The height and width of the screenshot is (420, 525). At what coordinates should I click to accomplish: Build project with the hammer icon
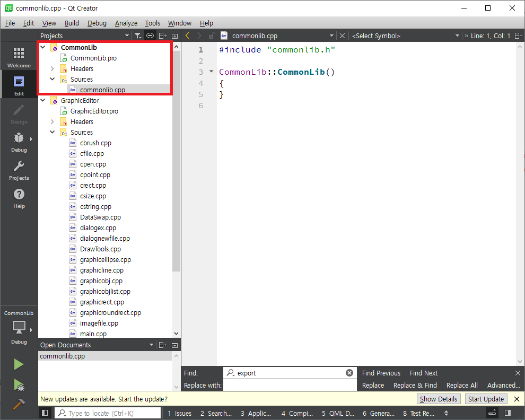[x=19, y=404]
